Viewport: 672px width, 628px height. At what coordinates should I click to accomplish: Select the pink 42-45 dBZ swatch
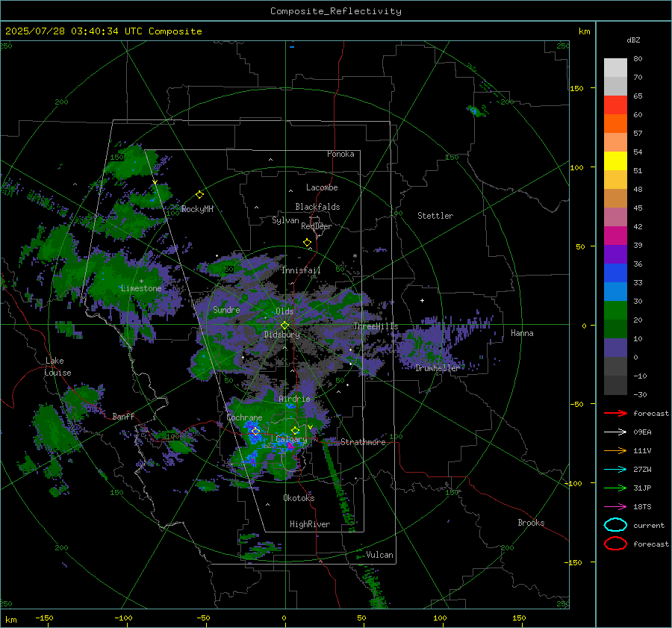[615, 217]
